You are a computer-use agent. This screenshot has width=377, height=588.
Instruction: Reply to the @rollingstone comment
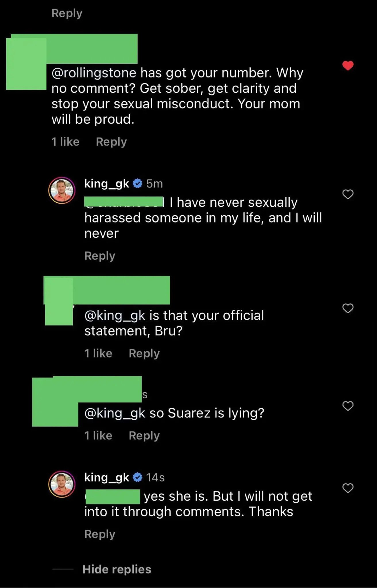coord(111,142)
